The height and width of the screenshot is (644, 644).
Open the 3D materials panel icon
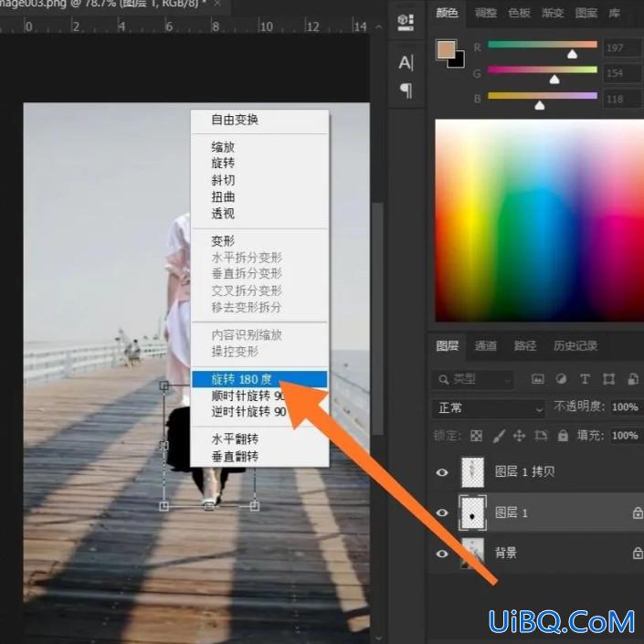tap(406, 23)
